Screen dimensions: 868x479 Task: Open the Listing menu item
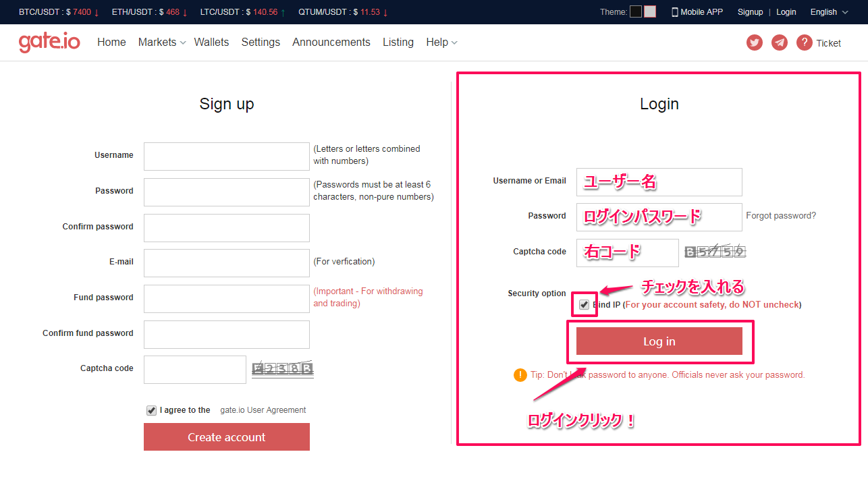pyautogui.click(x=398, y=42)
